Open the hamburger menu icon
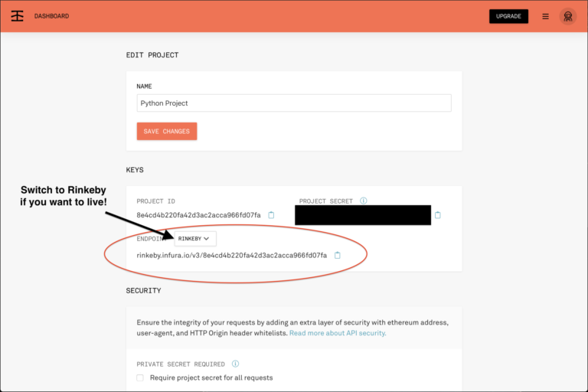This screenshot has width=588, height=392. (545, 16)
